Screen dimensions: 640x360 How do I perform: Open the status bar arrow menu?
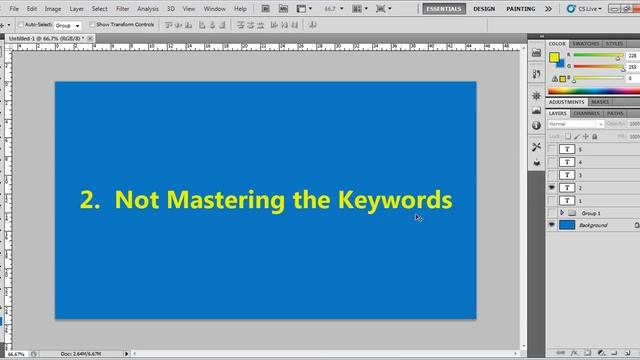click(126, 354)
